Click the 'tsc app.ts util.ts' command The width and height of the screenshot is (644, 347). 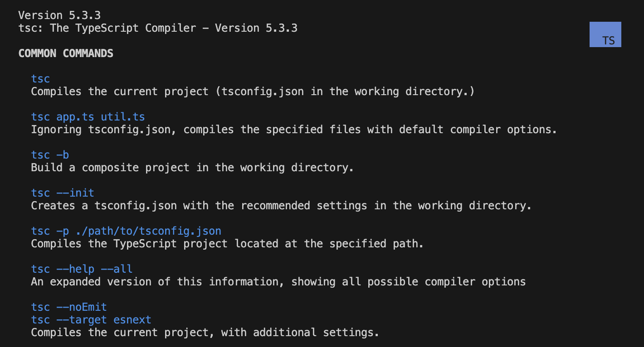pyautogui.click(x=88, y=117)
